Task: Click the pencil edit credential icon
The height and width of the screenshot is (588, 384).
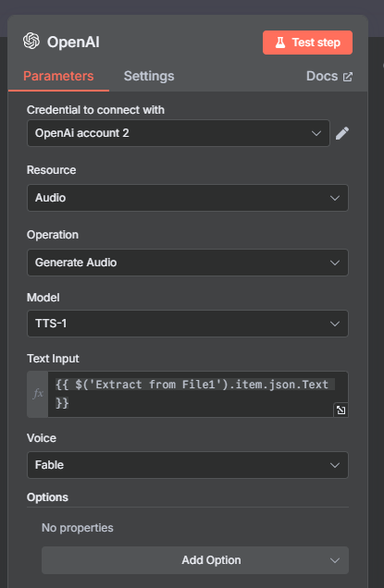Action: click(x=342, y=133)
